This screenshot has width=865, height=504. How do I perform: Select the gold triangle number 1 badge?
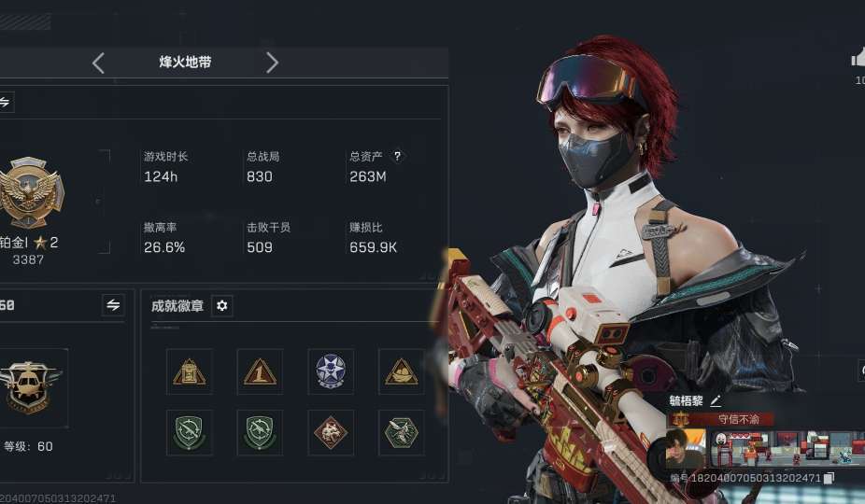(260, 371)
